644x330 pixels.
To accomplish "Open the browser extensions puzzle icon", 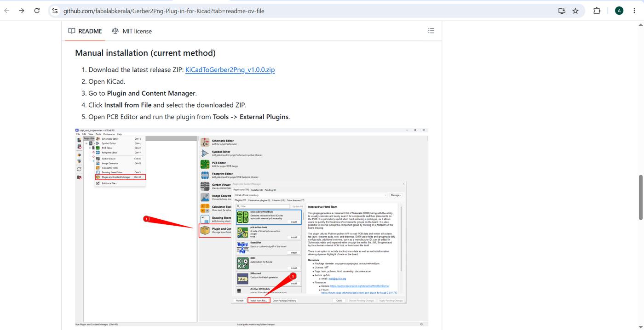I will [597, 11].
